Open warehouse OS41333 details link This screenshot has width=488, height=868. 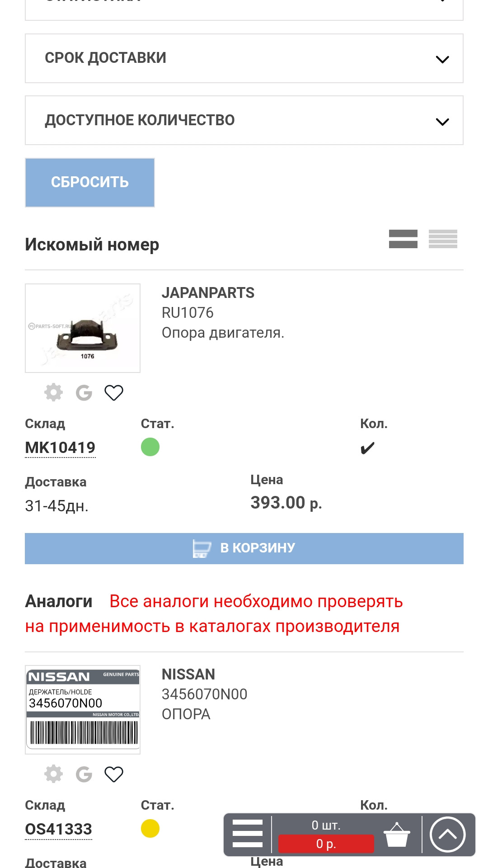(59, 829)
